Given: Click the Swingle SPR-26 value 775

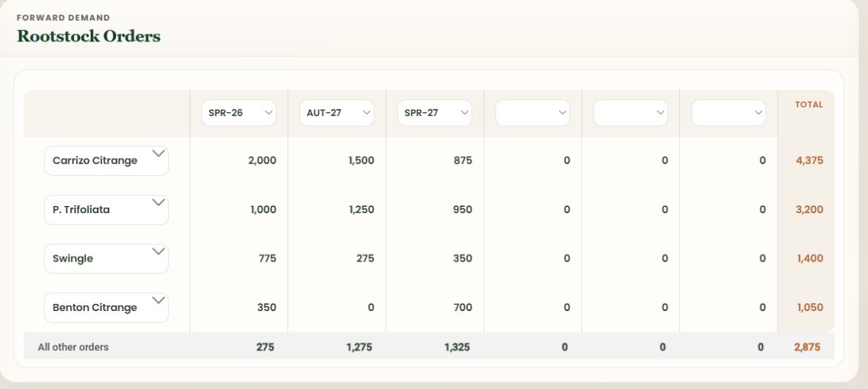Looking at the screenshot, I should point(268,259).
